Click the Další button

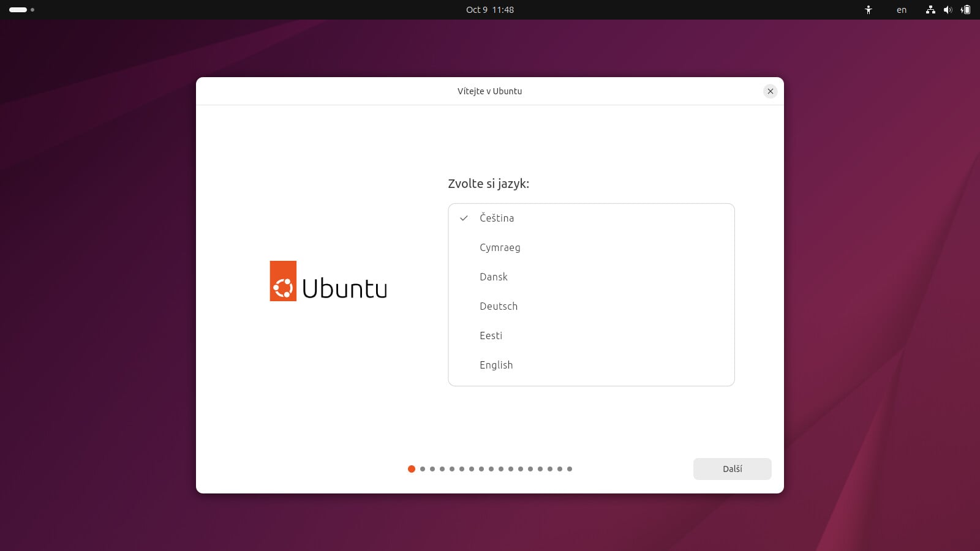pyautogui.click(x=733, y=469)
